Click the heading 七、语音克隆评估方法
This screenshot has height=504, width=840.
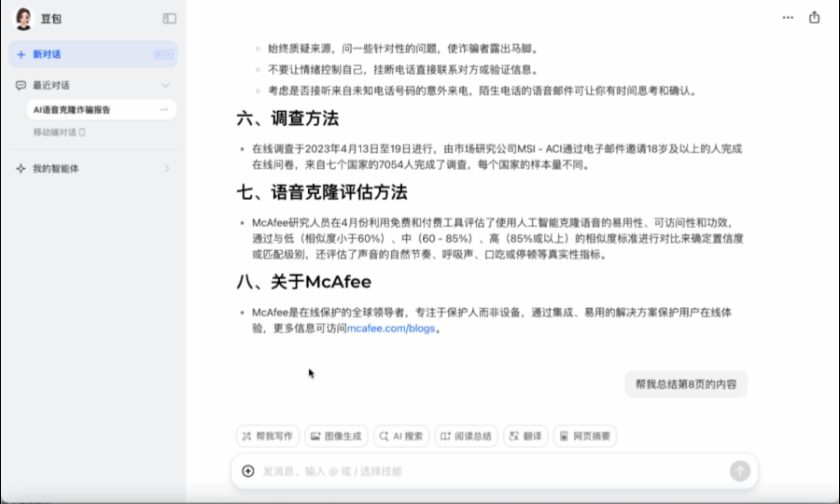322,192
